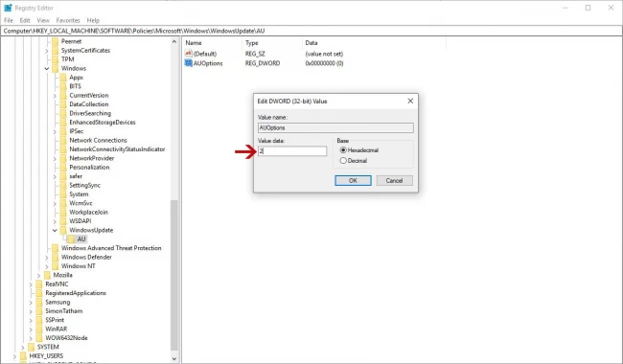Open the Edit menu

[25, 20]
